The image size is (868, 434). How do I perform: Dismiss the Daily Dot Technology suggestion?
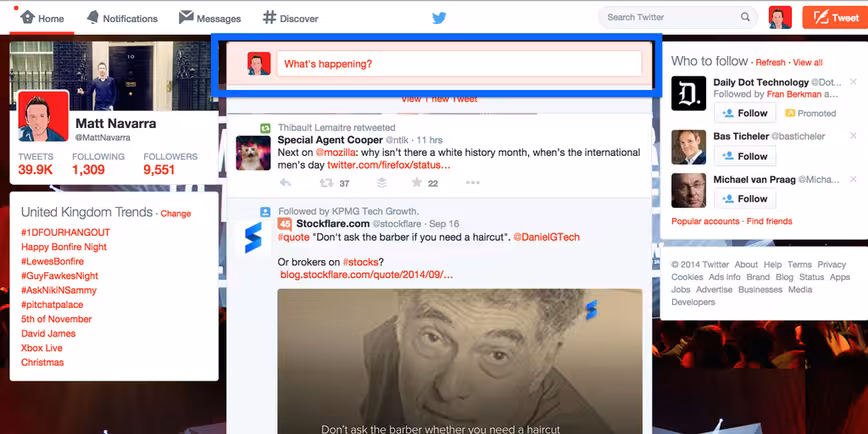(853, 82)
